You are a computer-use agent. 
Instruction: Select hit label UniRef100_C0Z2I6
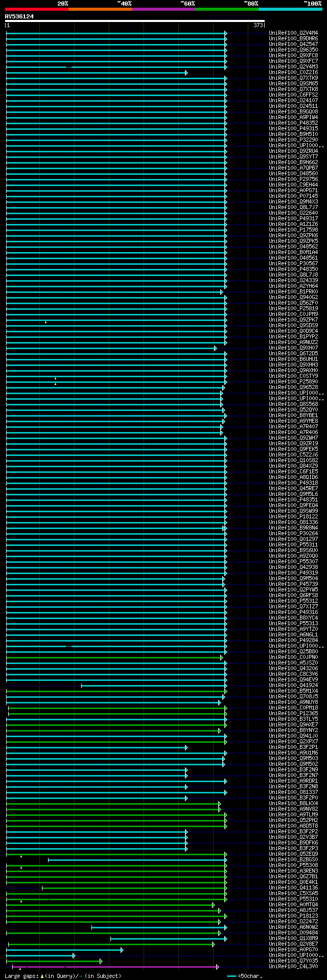(294, 72)
